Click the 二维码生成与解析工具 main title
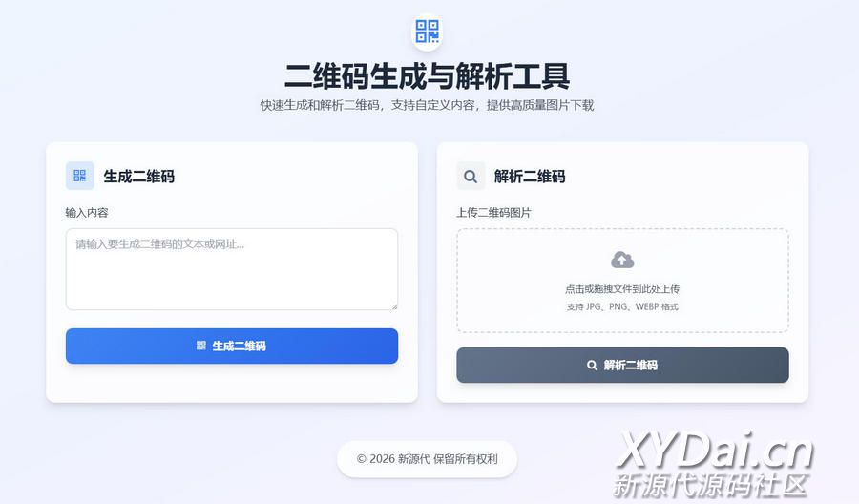 click(427, 76)
